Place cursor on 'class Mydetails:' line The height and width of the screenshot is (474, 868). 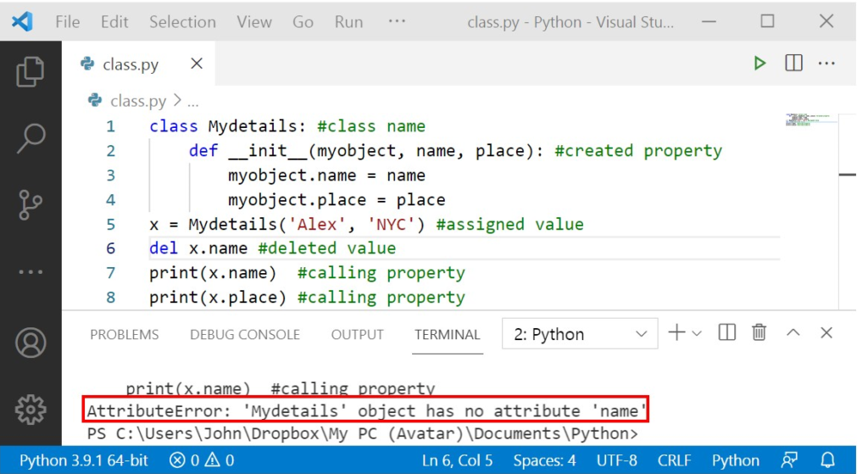287,126
